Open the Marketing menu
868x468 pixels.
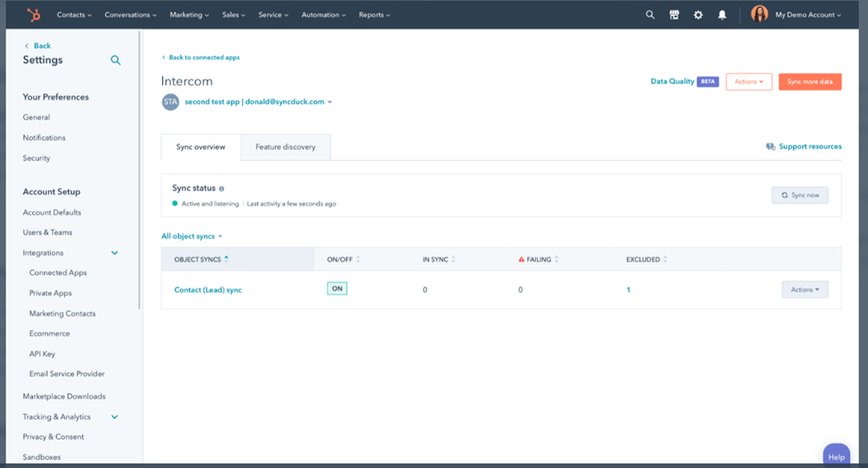(x=190, y=15)
